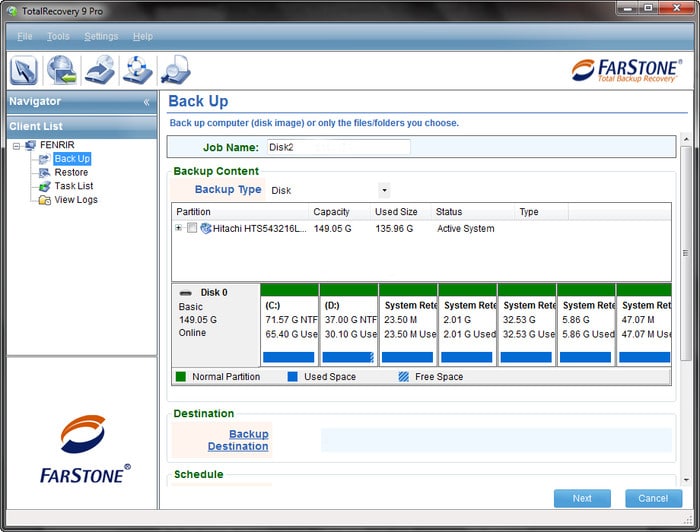Open the Tools menu
This screenshot has width=700, height=532.
coord(58,36)
